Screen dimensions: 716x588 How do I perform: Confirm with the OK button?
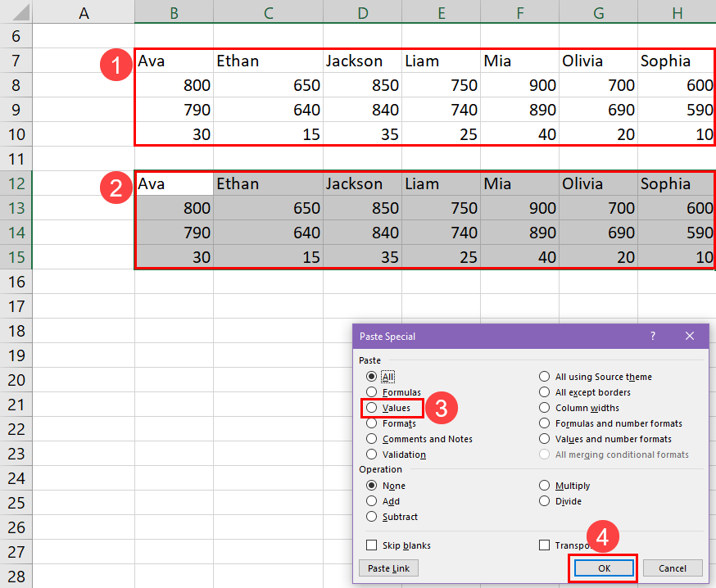pos(604,568)
